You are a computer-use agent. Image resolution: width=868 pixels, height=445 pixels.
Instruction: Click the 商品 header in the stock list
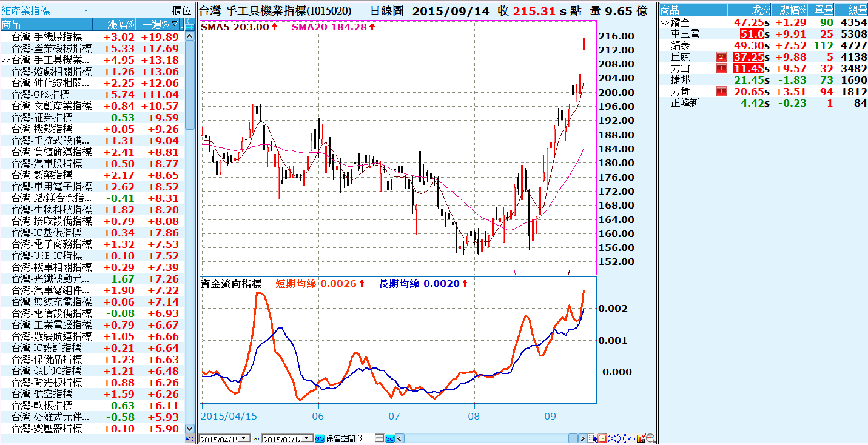coord(693,10)
